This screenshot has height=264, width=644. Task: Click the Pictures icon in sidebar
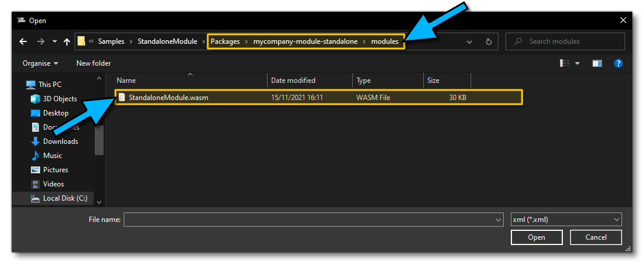(x=36, y=170)
